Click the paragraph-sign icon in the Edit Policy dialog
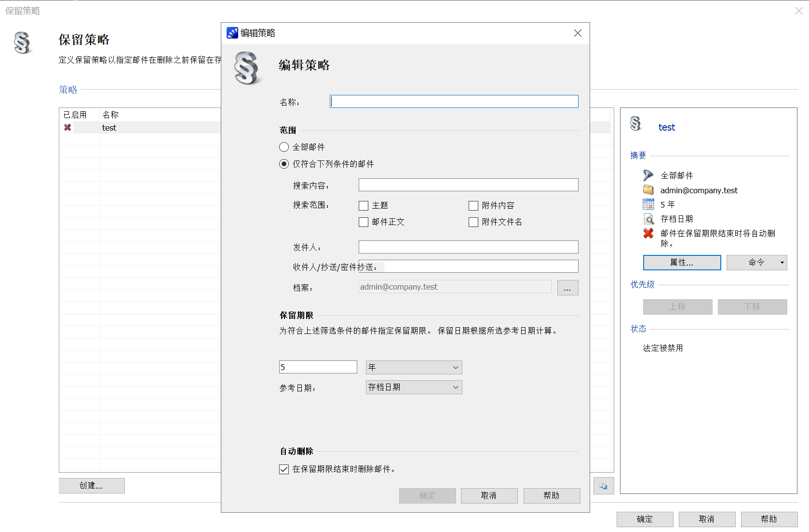The height and width of the screenshot is (532, 809). coord(247,68)
